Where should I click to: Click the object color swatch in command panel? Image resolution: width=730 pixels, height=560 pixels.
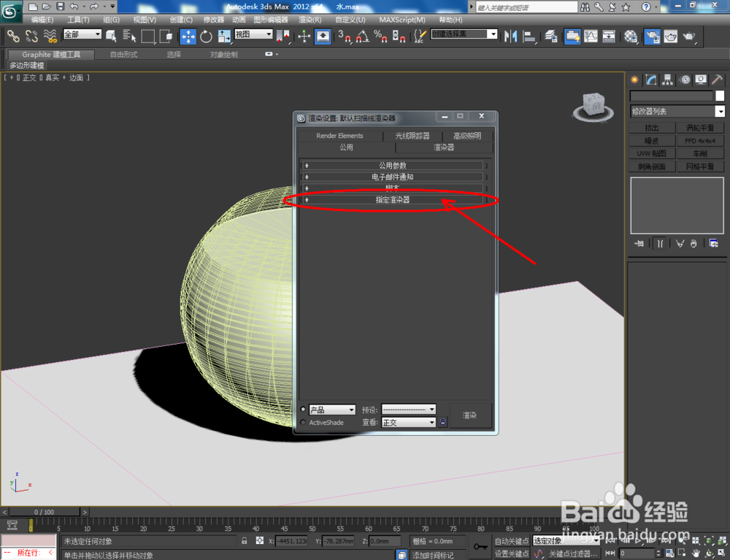click(720, 96)
